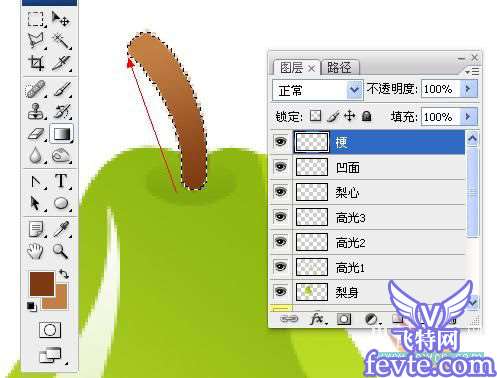This screenshot has width=497, height=378.
Task: Choose the Clone Stamp tool
Action: coord(35,111)
